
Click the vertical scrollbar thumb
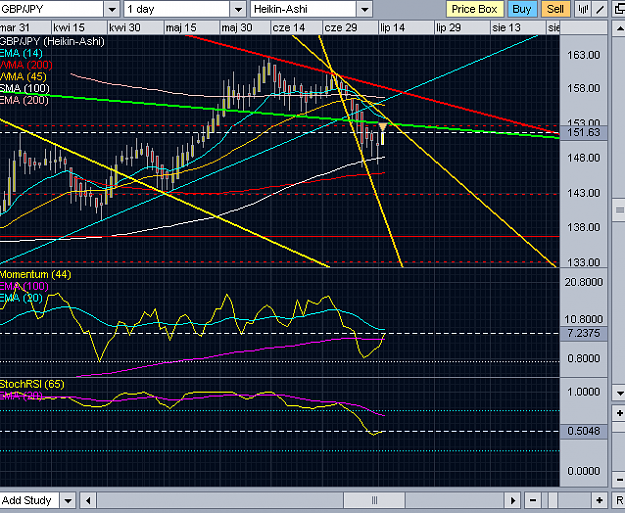[619, 209]
